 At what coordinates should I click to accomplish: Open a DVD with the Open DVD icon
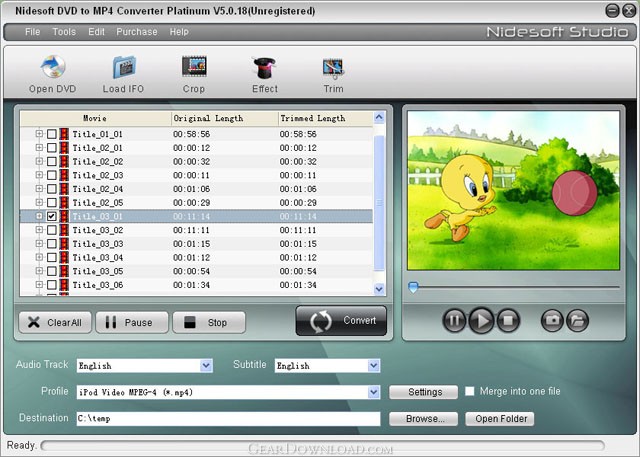[53, 74]
